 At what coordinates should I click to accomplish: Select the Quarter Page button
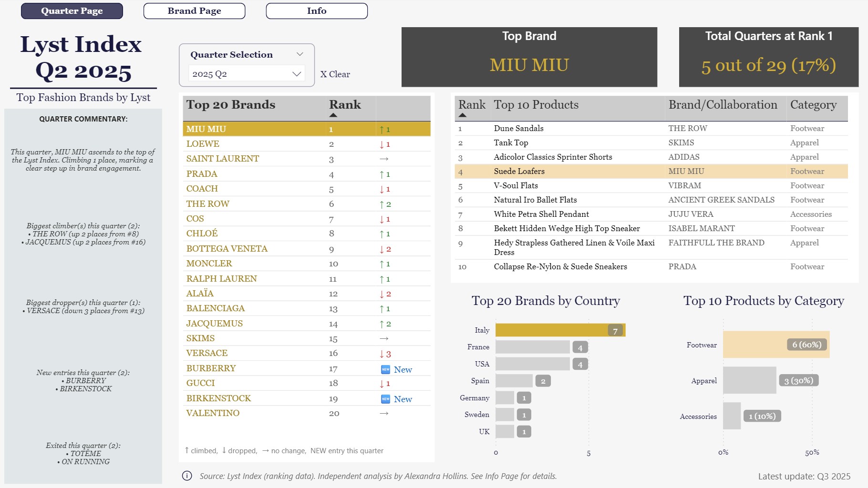point(72,10)
